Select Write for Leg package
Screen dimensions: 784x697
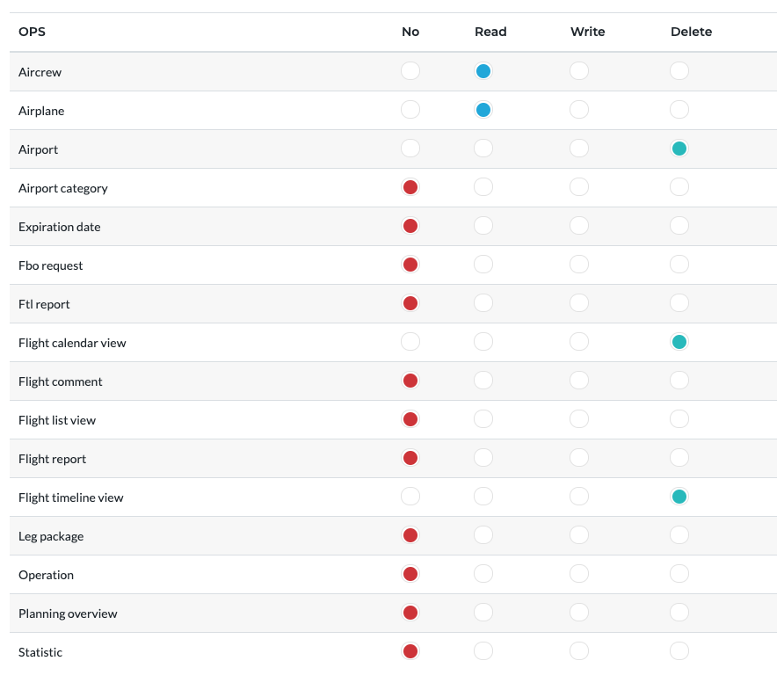(x=579, y=535)
